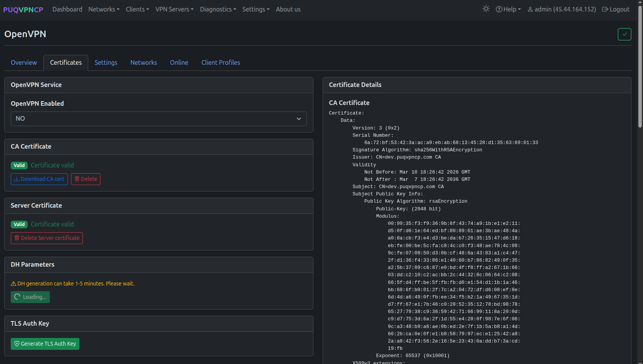The image size is (643, 364).
Task: Click the 'Public-Key: (2048 bit)' line
Action: (409, 209)
